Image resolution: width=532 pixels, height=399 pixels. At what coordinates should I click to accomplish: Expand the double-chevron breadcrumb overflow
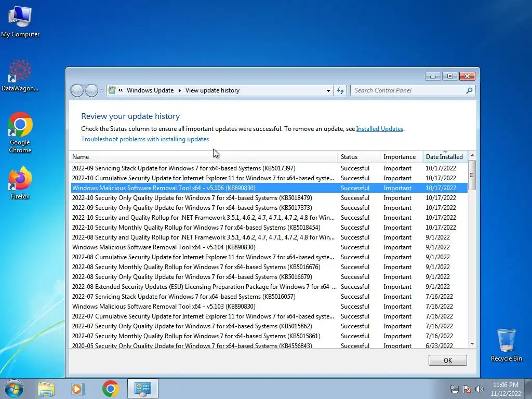click(121, 90)
